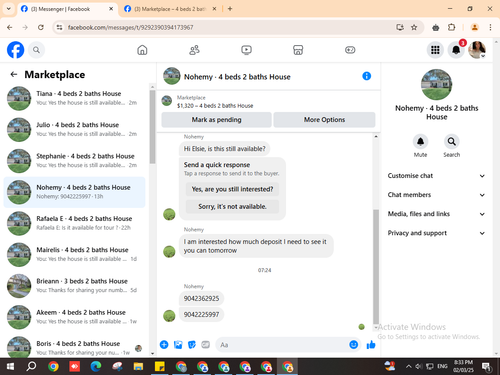The image size is (500, 375).
Task: Reload the page in browser toolbar
Action: pos(41,27)
